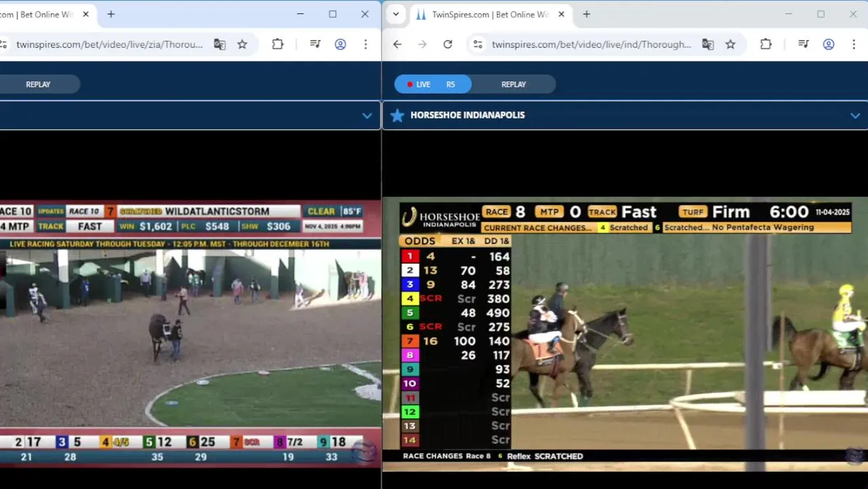This screenshot has height=489, width=868.
Task: Reload page in right browser window
Action: click(448, 44)
